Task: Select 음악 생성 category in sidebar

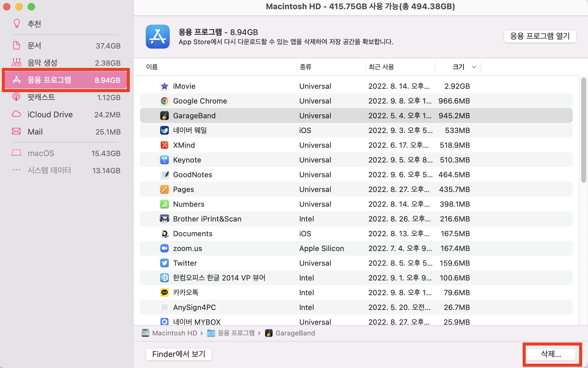Action: 66,63
